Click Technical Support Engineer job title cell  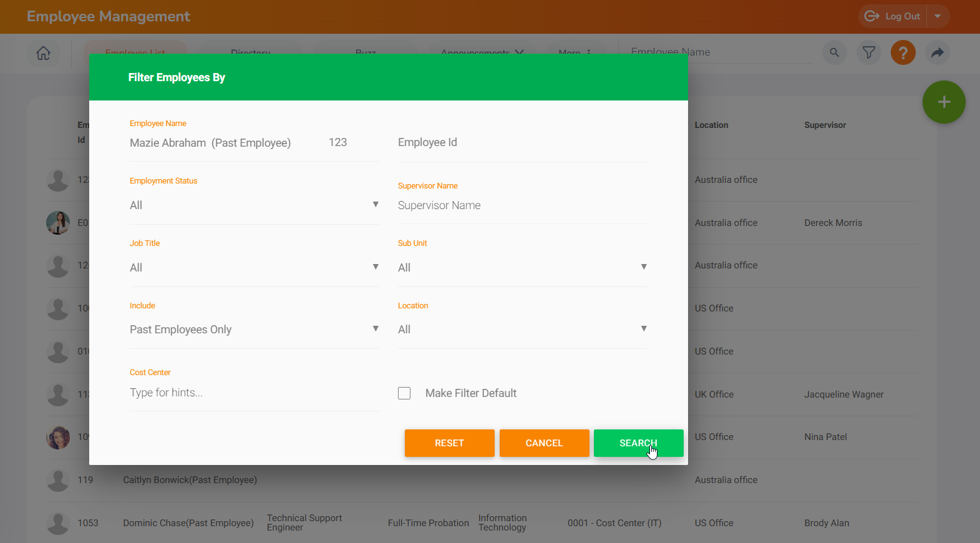(x=304, y=523)
